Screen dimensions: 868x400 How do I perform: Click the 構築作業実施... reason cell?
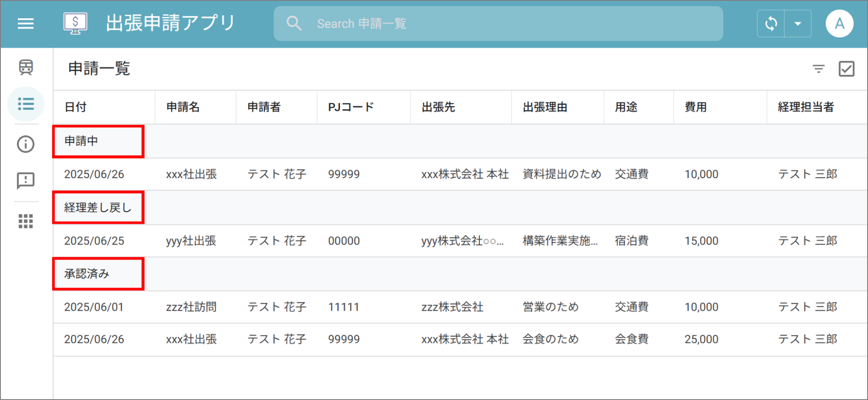coord(560,241)
